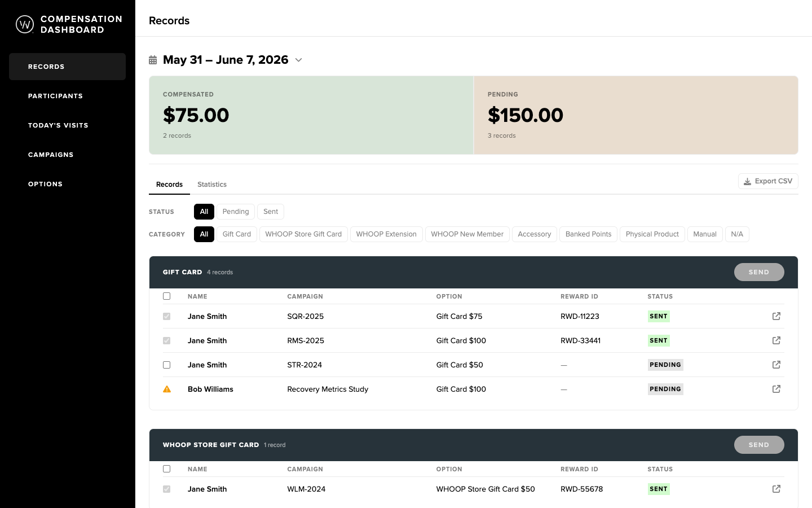
Task: Open external link for RMS-2025 record
Action: (776, 340)
